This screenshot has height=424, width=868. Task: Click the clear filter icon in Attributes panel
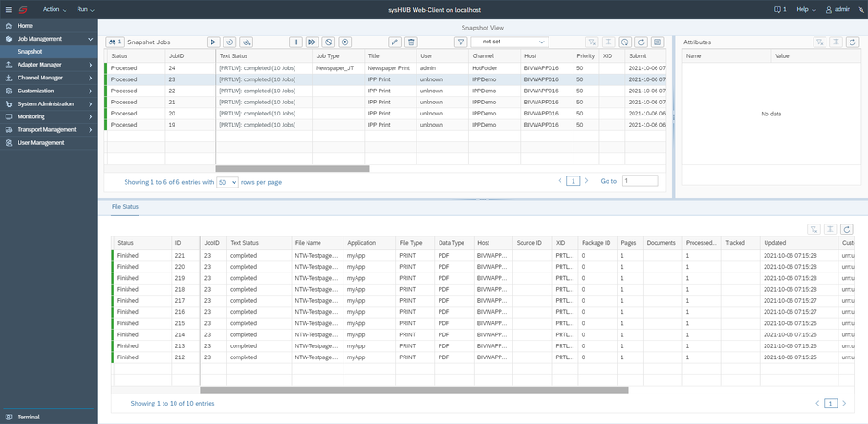tap(820, 42)
